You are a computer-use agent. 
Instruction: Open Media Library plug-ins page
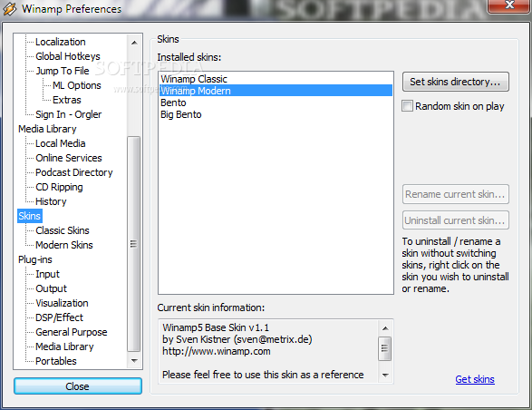(64, 347)
